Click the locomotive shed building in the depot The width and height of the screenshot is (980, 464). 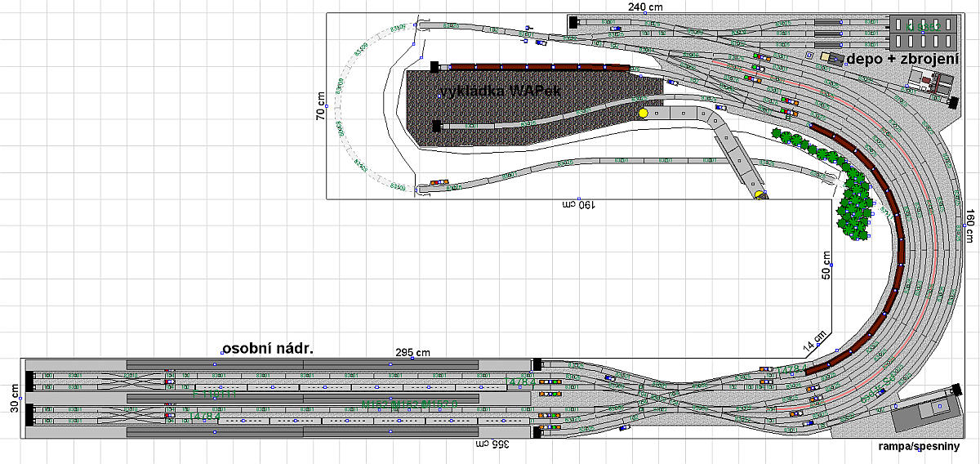[x=924, y=32]
